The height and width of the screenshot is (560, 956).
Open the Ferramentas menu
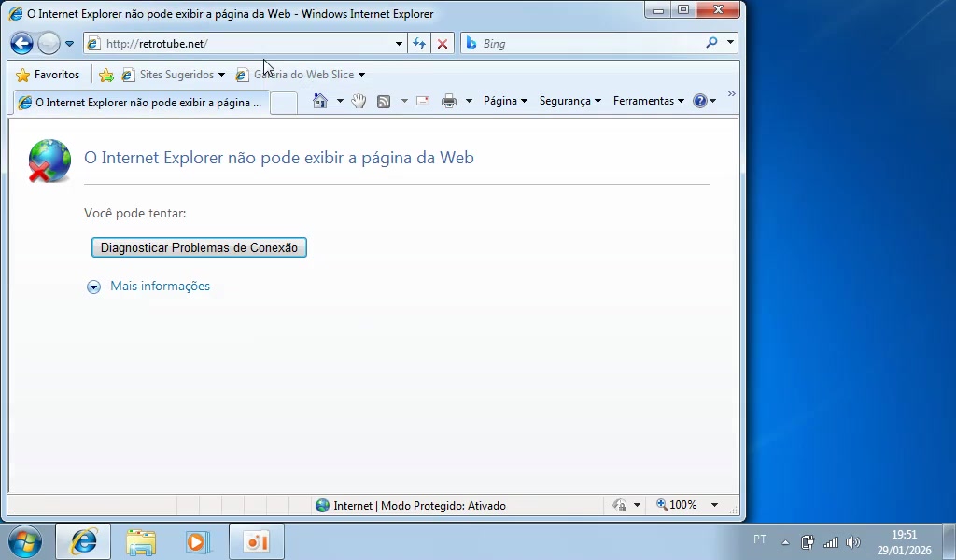click(x=648, y=101)
